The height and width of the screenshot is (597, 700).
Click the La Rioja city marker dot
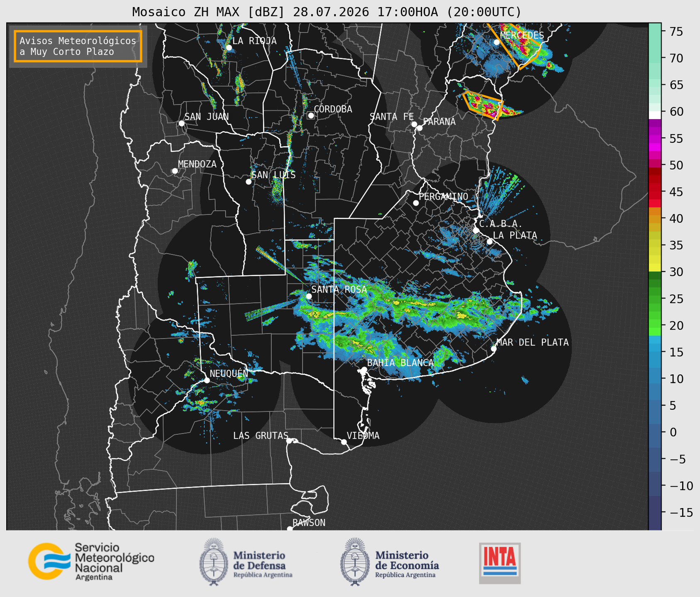(229, 48)
